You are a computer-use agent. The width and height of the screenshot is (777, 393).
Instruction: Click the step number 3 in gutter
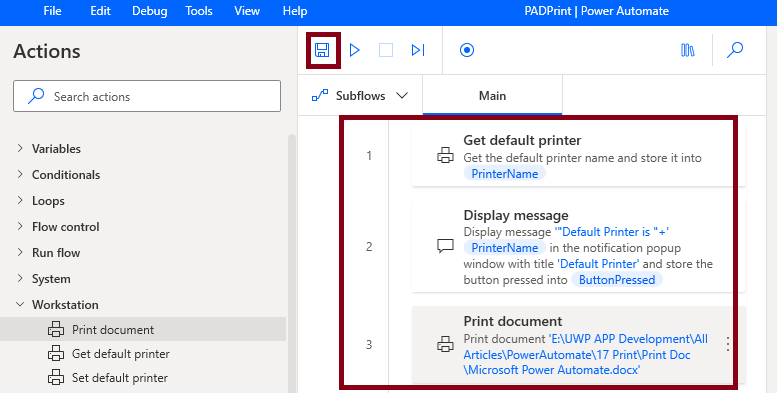coord(369,344)
